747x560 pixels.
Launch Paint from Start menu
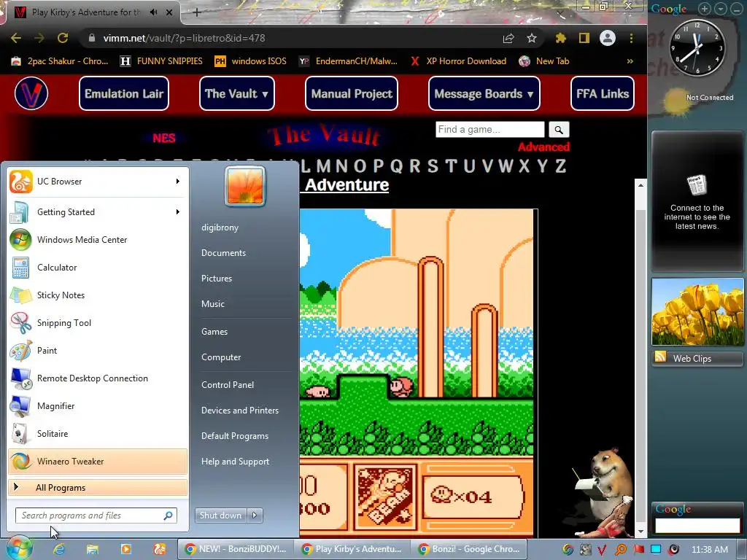pyautogui.click(x=98, y=351)
